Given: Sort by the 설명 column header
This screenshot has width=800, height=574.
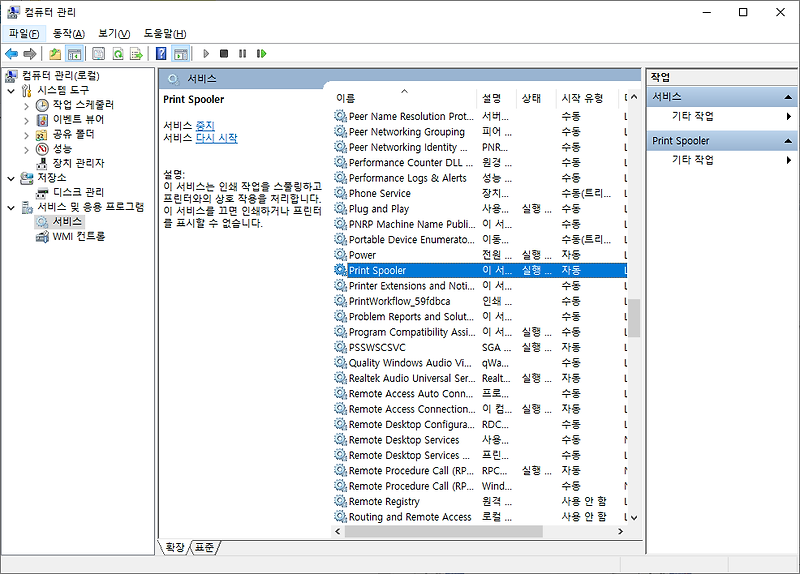Looking at the screenshot, I should tap(496, 98).
